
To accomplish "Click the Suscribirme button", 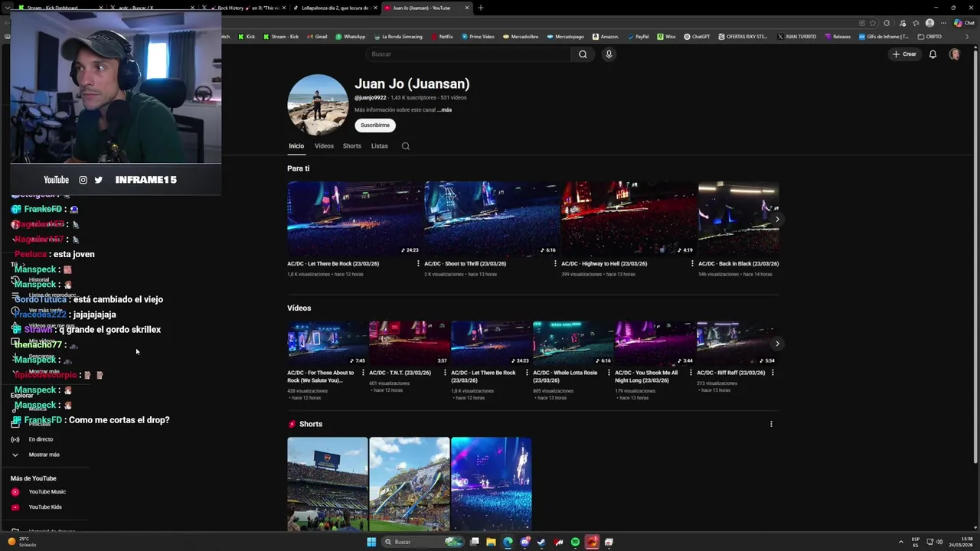I will (x=375, y=125).
